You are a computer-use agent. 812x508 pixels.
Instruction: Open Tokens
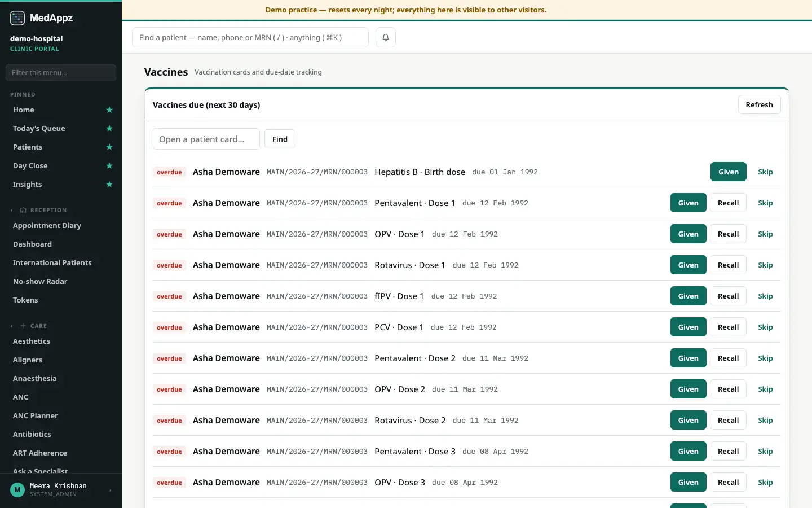tap(25, 300)
